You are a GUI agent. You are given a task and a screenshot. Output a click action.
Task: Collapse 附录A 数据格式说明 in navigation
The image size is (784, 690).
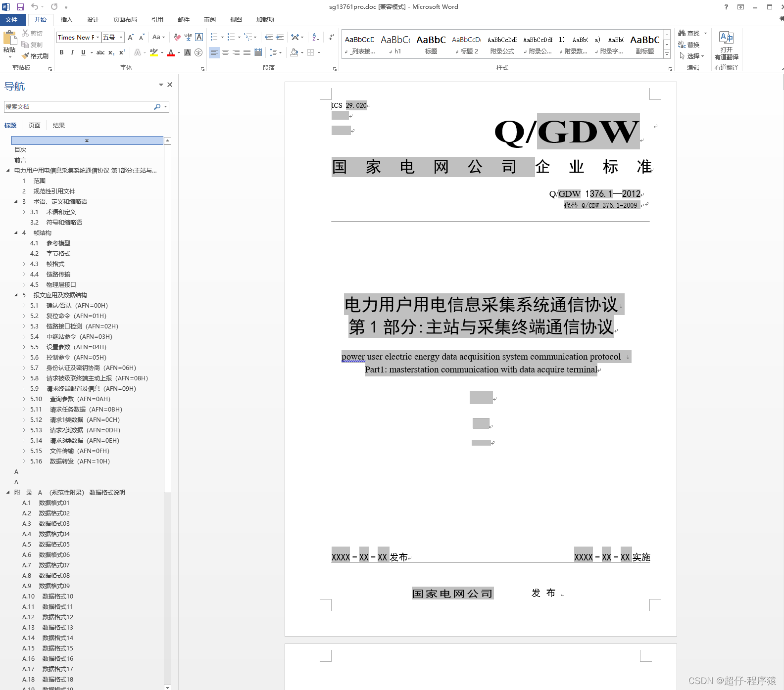[8, 493]
